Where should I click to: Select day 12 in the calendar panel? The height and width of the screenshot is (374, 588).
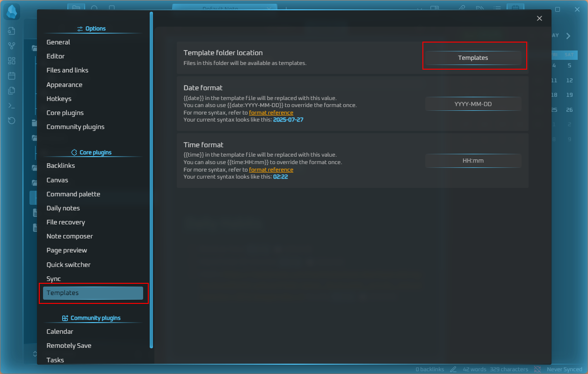(x=569, y=80)
